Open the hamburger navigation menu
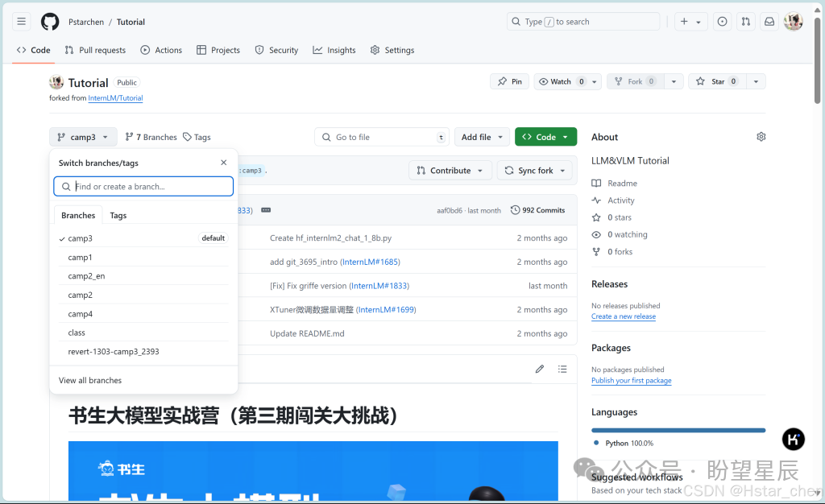This screenshot has height=504, width=825. tap(21, 22)
